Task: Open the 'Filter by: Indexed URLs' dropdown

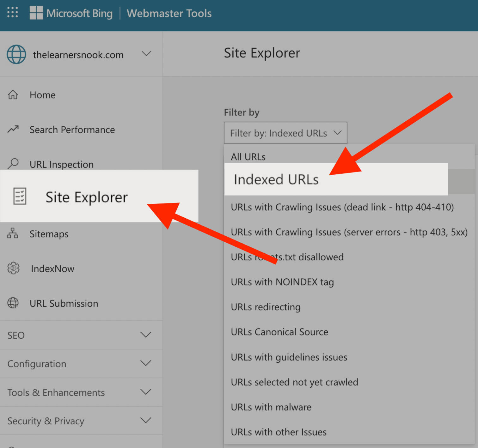Action: 285,133
